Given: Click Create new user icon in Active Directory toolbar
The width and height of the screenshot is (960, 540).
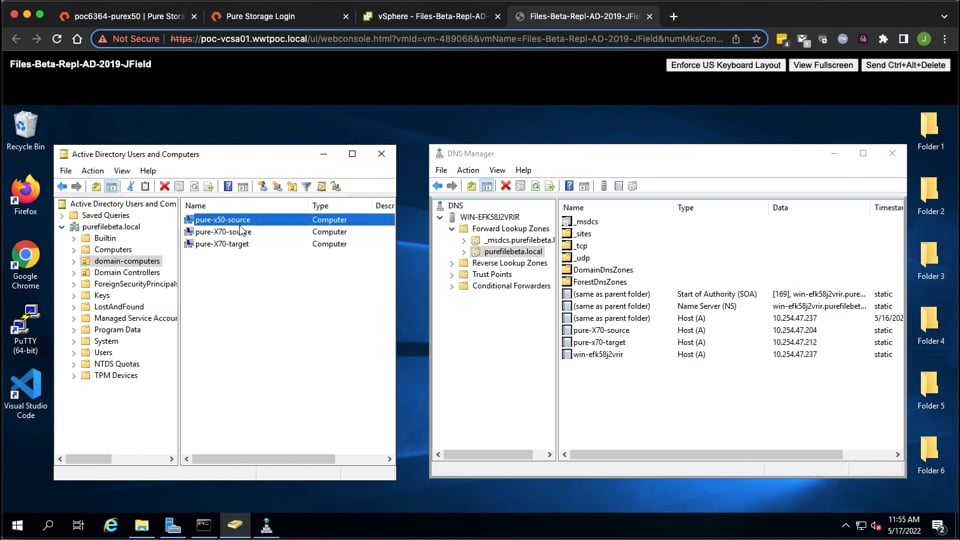Looking at the screenshot, I should (x=263, y=186).
